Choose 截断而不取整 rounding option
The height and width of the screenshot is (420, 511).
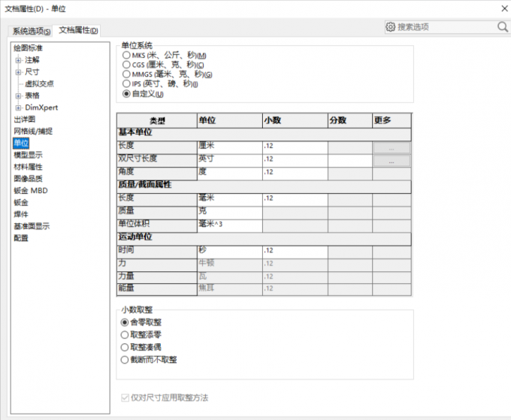(125, 360)
